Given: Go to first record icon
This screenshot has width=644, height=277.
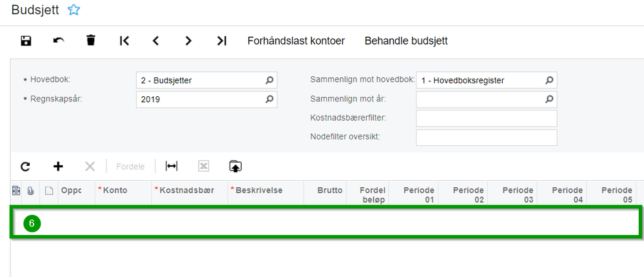Looking at the screenshot, I should tap(124, 41).
